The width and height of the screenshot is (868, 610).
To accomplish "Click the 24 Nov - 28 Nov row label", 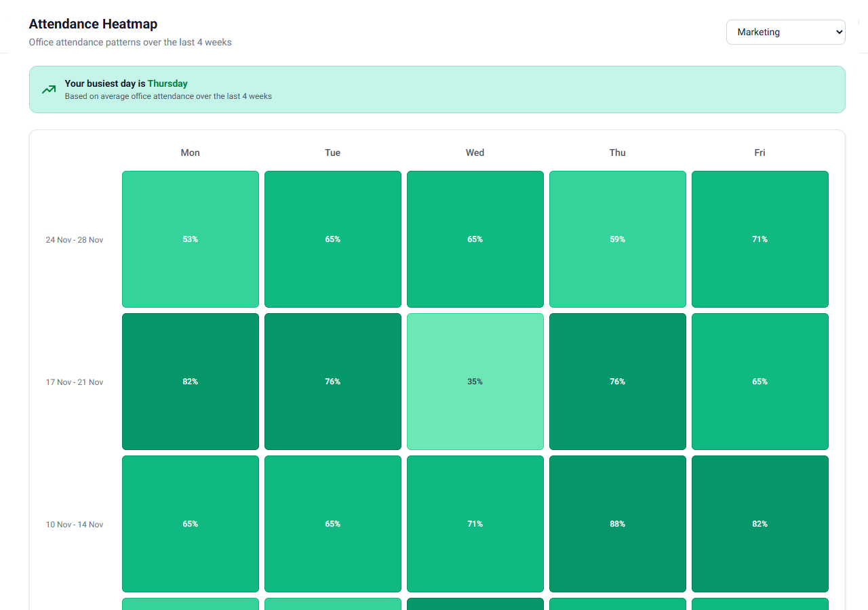I will (x=75, y=239).
